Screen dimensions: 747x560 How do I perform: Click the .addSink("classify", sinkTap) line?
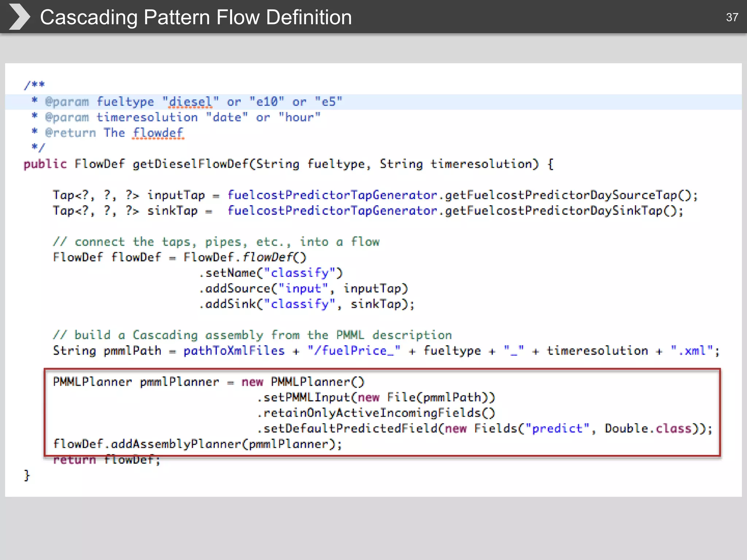[307, 304]
